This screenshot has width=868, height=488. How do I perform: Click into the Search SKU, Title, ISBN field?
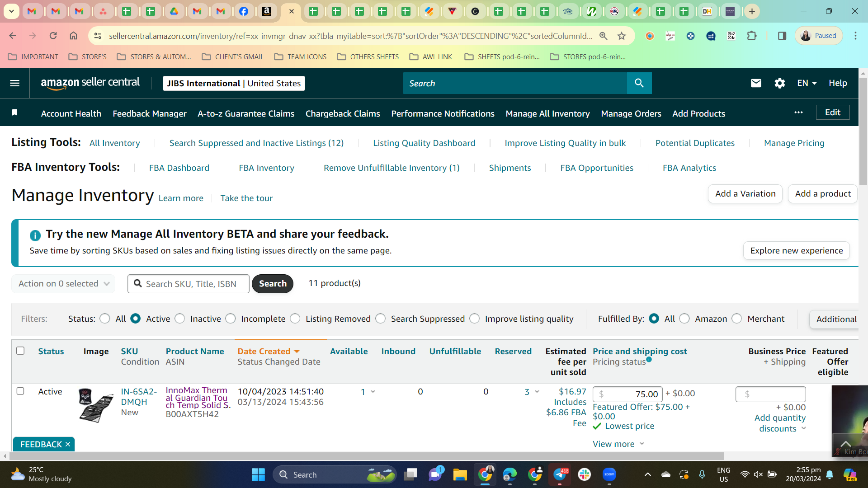189,284
